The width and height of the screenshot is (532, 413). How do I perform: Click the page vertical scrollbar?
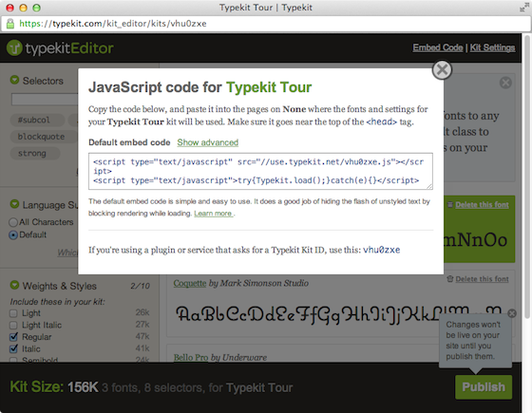[x=527, y=177]
